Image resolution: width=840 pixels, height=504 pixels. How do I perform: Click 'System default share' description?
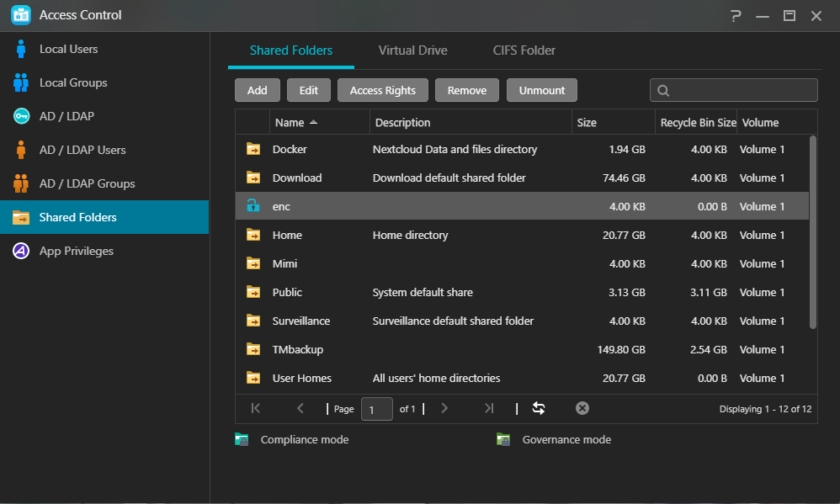[x=423, y=293]
